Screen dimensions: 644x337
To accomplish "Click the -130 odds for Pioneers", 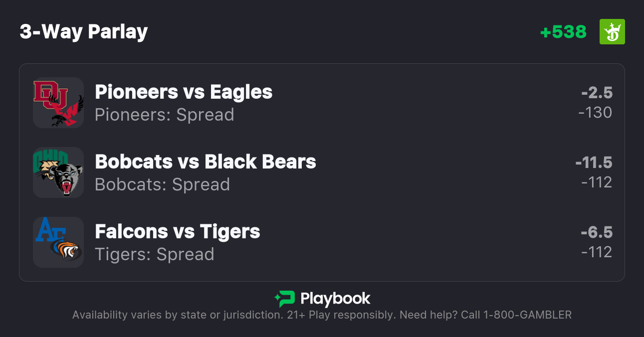I will click(x=595, y=113).
